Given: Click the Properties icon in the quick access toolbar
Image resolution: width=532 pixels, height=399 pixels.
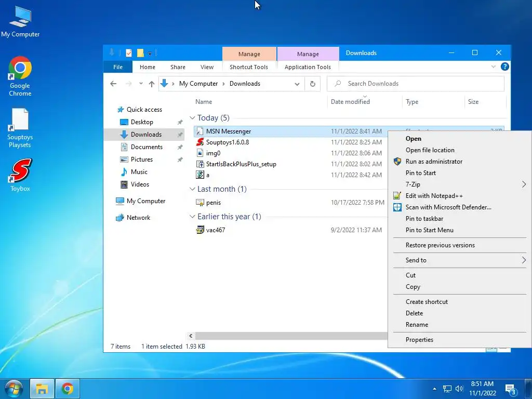Looking at the screenshot, I should pos(129,53).
